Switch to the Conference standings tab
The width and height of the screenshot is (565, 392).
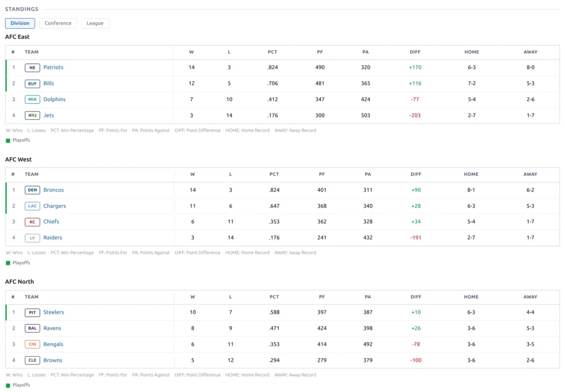coord(57,23)
